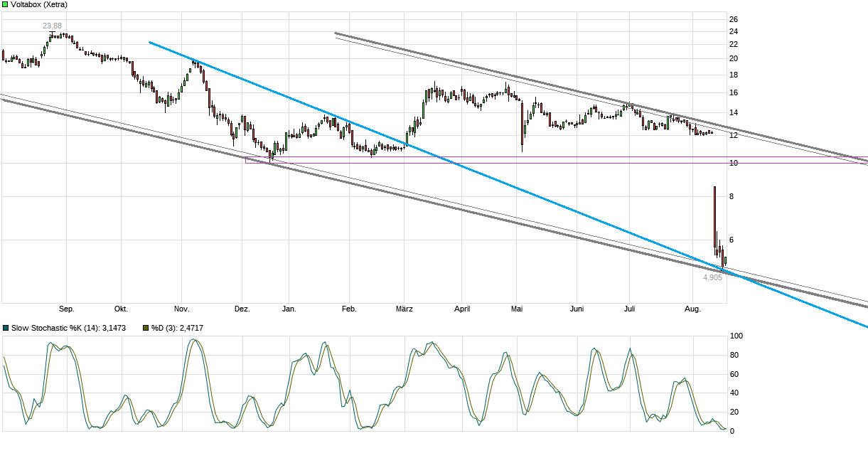Click the 80 stochastic axis value
The width and height of the screenshot is (868, 453).
(734, 355)
